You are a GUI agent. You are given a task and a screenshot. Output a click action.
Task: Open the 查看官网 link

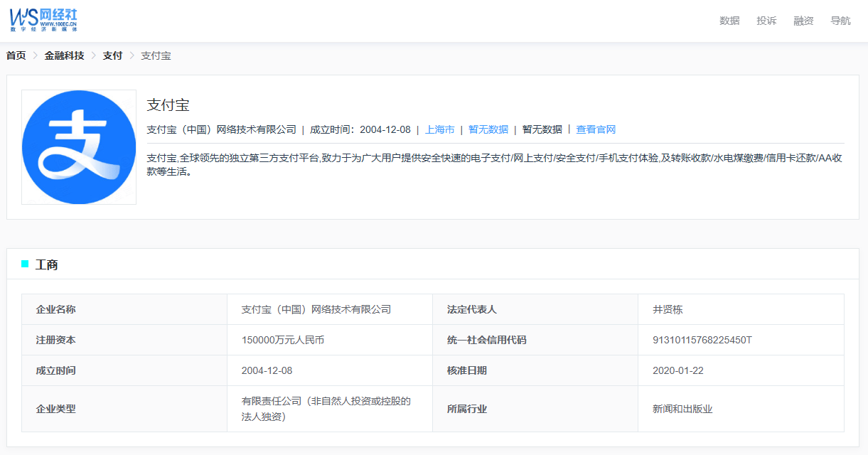596,129
